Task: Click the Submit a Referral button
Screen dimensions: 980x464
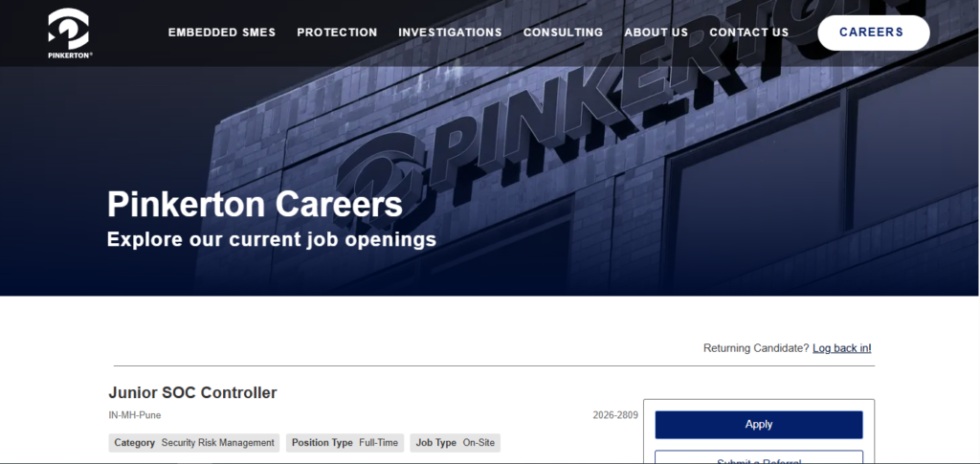Action: coord(759,457)
